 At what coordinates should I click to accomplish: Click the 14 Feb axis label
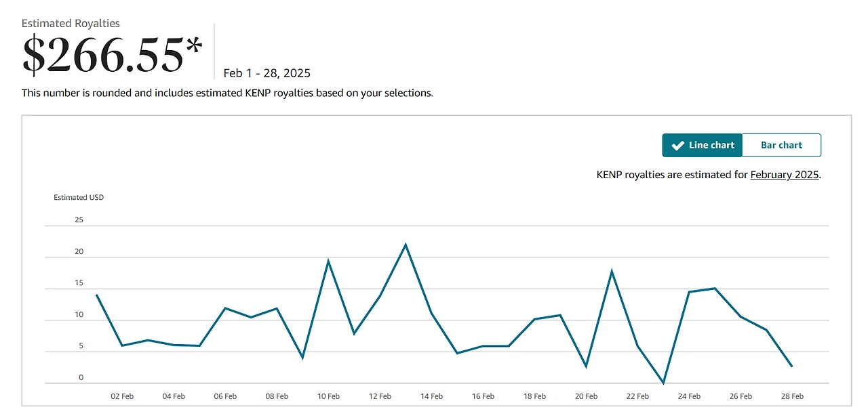[x=431, y=396]
